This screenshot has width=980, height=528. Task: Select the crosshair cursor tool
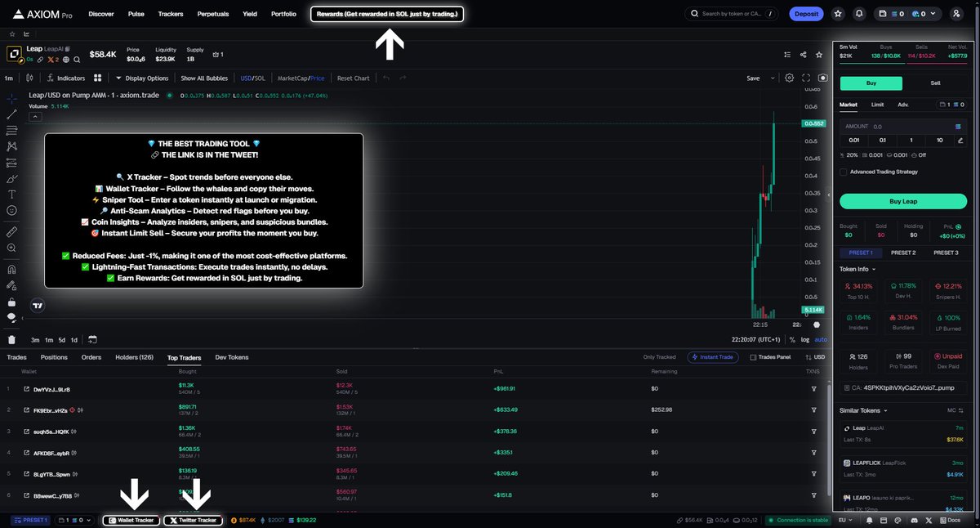pyautogui.click(x=11, y=97)
